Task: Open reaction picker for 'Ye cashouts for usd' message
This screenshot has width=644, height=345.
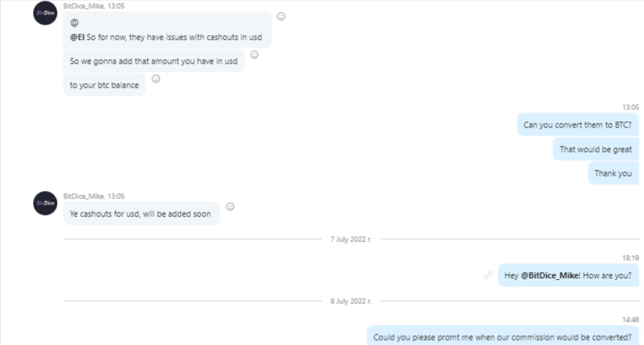Action: 230,206
